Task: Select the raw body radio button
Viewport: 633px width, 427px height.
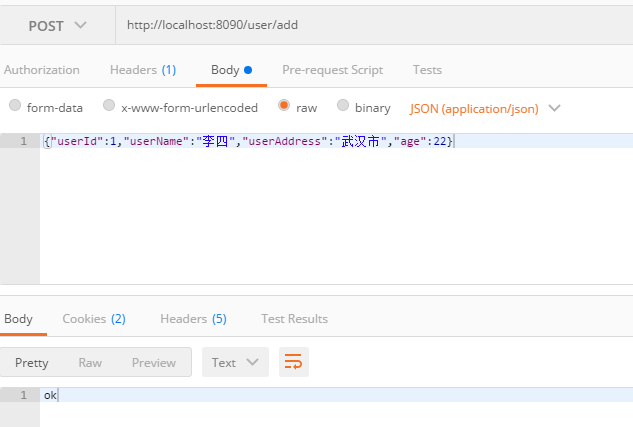Action: coord(284,105)
